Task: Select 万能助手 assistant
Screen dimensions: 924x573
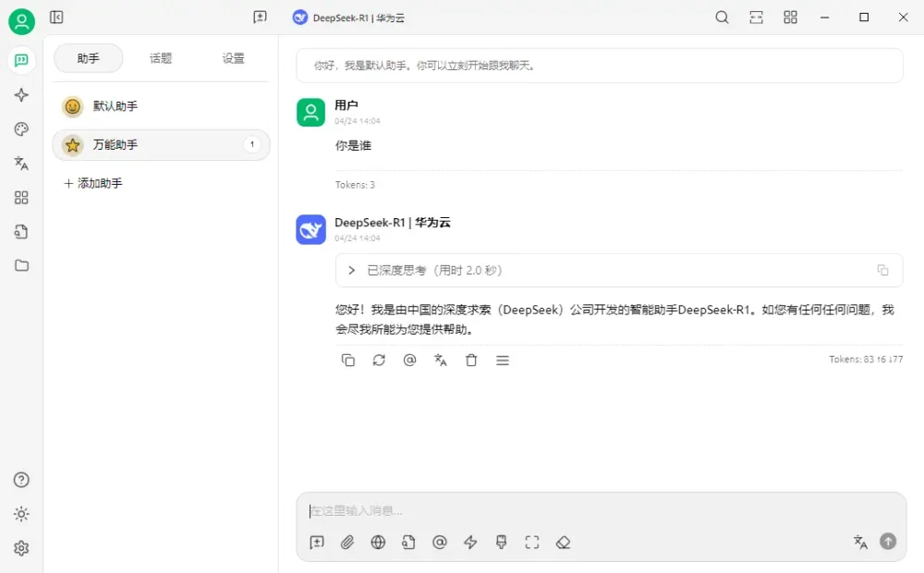Action: [161, 145]
